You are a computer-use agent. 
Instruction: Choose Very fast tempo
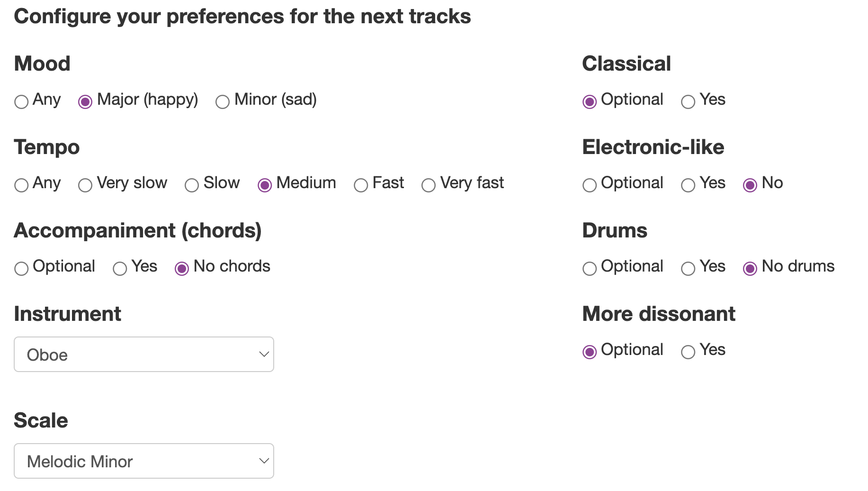(x=429, y=185)
